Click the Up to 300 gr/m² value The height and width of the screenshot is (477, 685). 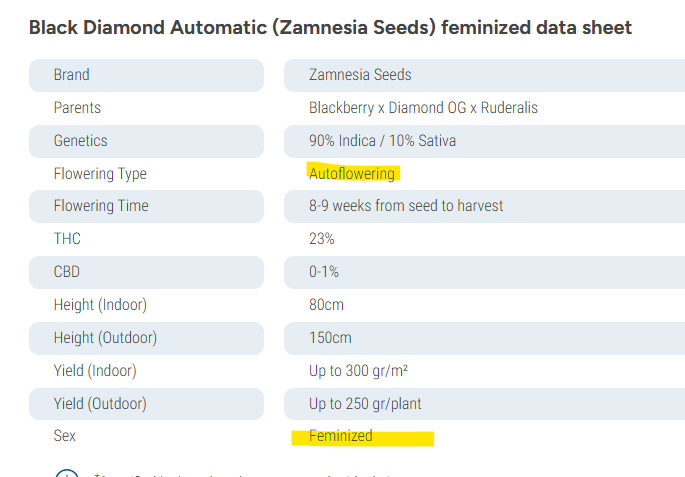[358, 370]
